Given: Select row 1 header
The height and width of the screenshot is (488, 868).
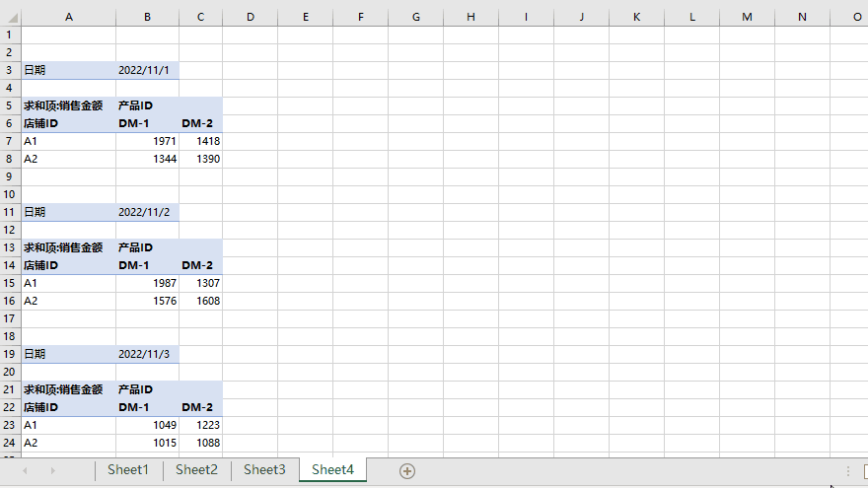Looking at the screenshot, I should point(10,35).
